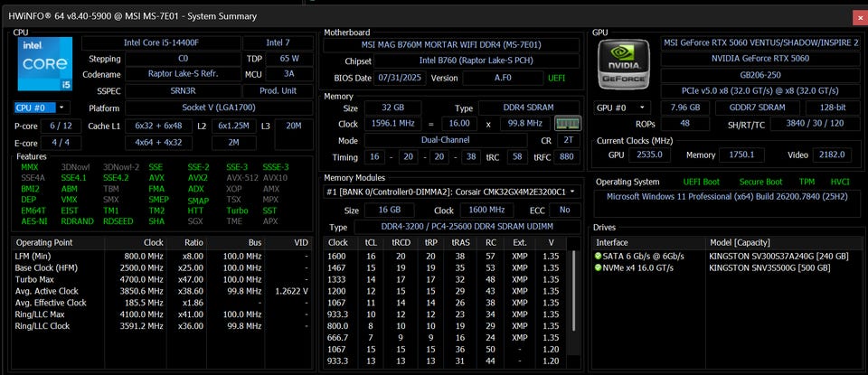The width and height of the screenshot is (868, 375).
Task: Click the AVX-512 feature label
Action: [241, 178]
